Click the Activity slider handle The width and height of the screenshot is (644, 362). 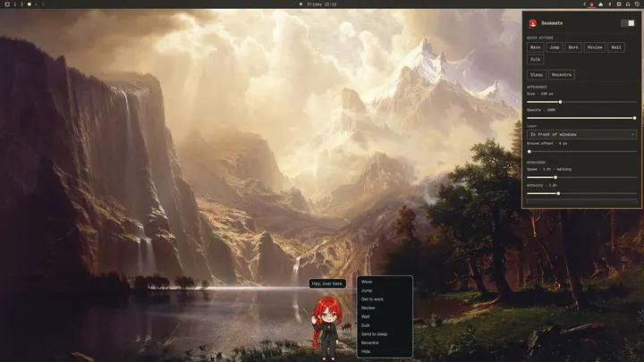(558, 193)
